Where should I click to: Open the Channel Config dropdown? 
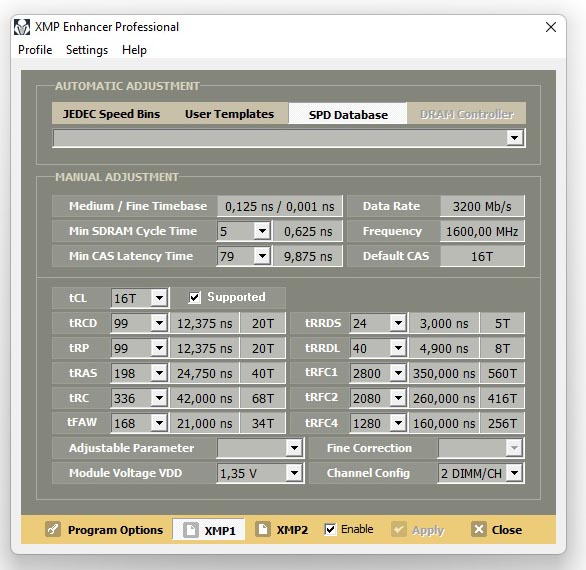pyautogui.click(x=514, y=473)
